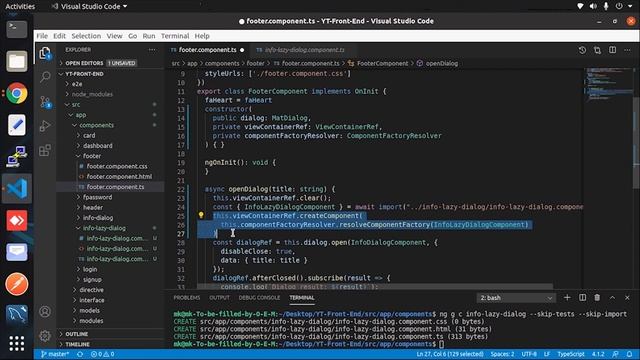This screenshot has width=640, height=360.
Task: Open Postman from the dock
Action: [17, 284]
